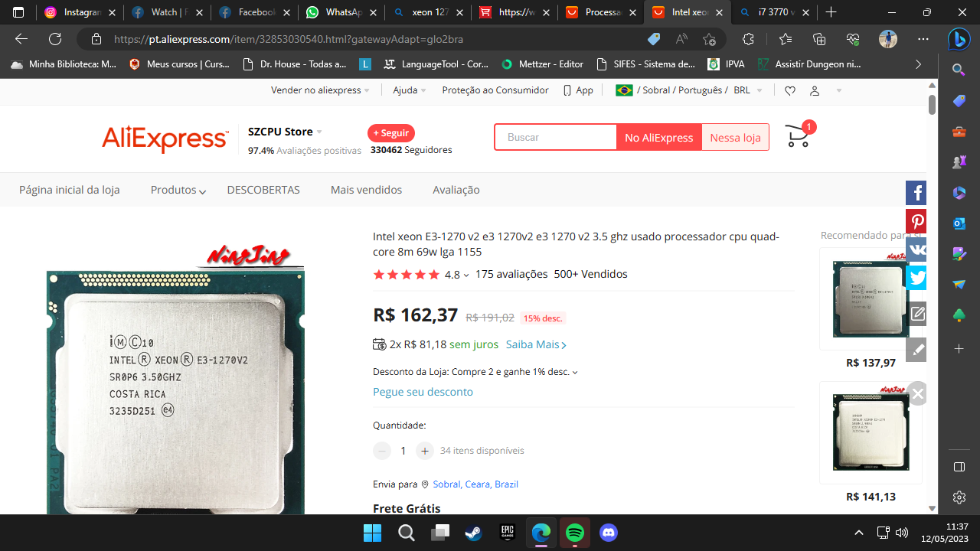Image resolution: width=980 pixels, height=551 pixels.
Task: Open Edge settings and more menu
Action: (x=923, y=39)
